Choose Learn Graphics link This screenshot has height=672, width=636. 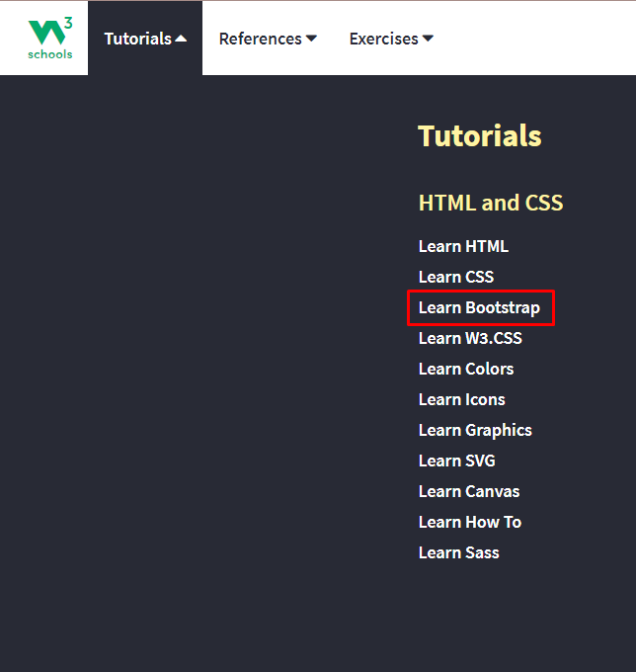click(475, 430)
